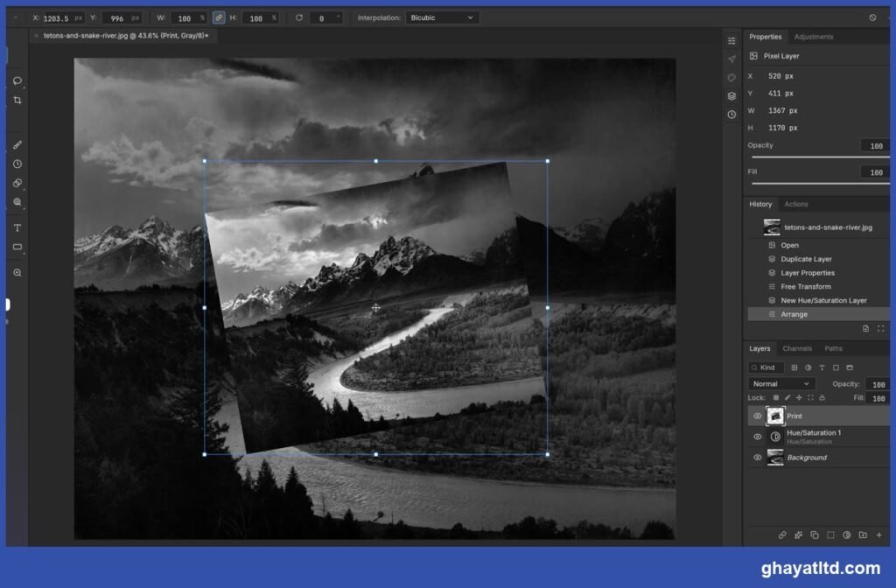This screenshot has height=588, width=896.
Task: Hide the Print layer
Action: click(x=757, y=416)
